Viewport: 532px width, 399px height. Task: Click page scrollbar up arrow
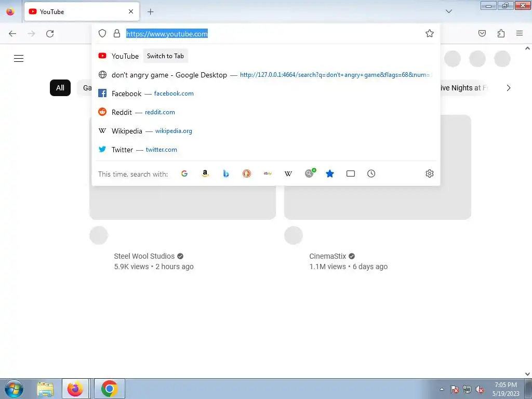(x=528, y=48)
